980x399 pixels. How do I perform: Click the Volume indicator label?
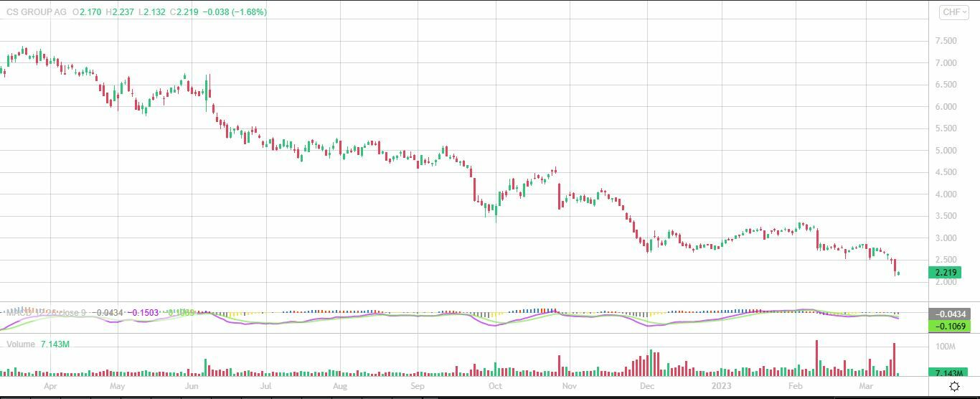21,344
